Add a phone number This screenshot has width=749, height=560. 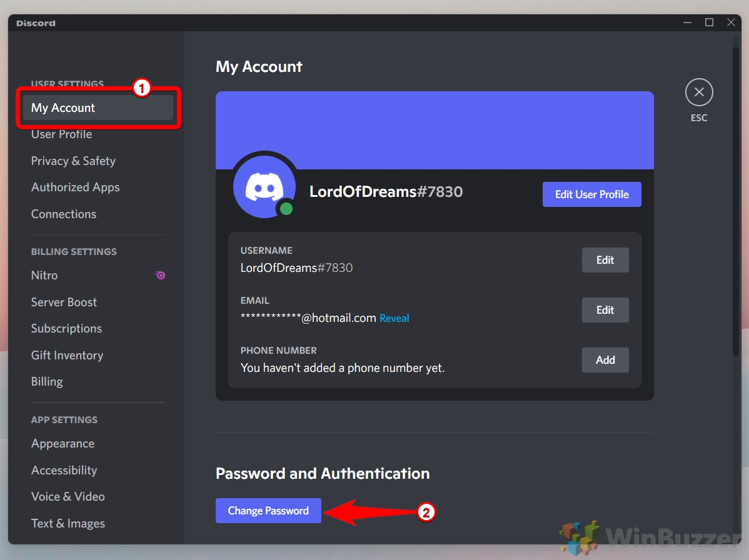pos(605,360)
